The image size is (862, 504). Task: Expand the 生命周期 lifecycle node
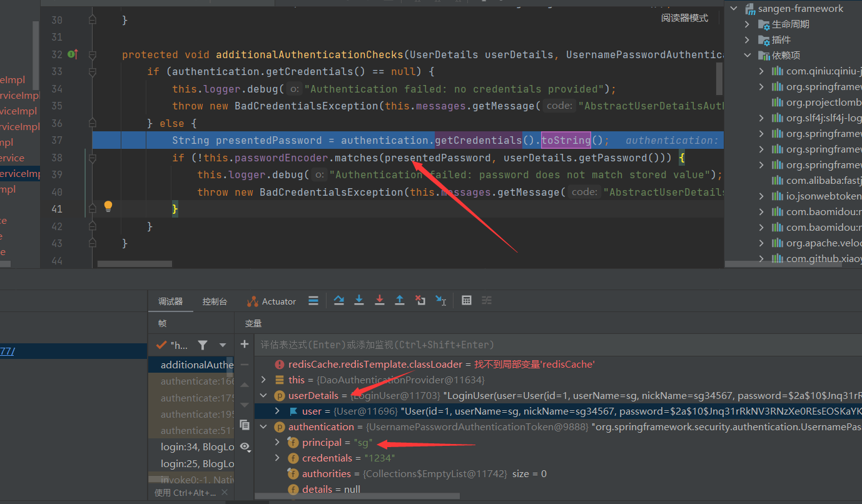pos(747,24)
